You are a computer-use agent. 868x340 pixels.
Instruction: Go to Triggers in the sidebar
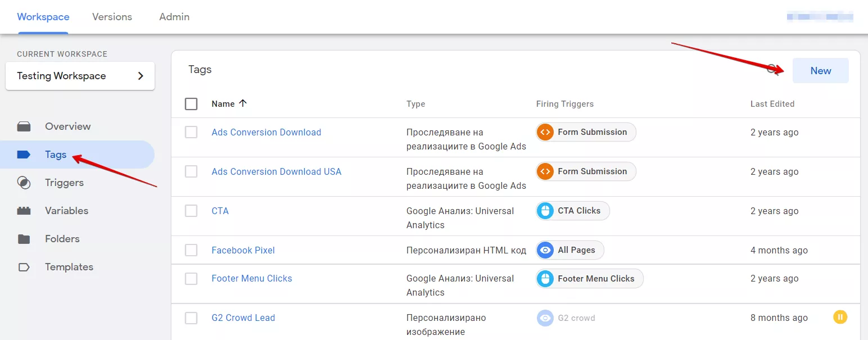[77, 183]
